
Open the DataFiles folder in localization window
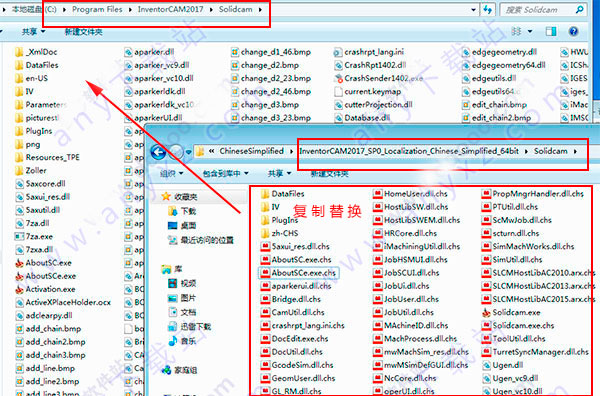tap(282, 194)
